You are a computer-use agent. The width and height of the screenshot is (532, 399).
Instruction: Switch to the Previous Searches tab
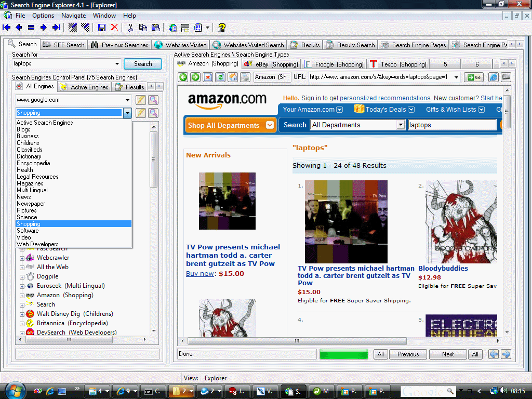point(120,45)
